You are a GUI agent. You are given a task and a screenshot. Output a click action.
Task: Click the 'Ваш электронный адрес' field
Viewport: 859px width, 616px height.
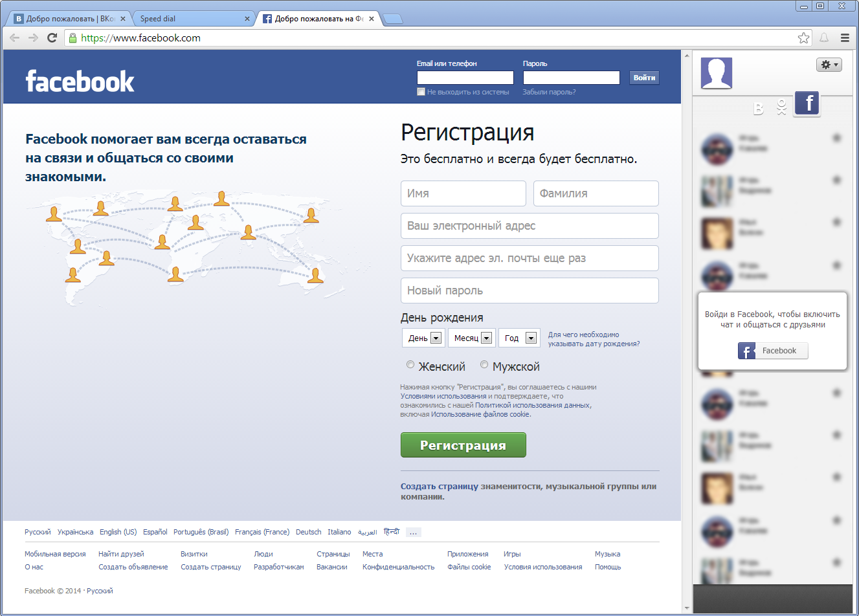click(x=530, y=226)
